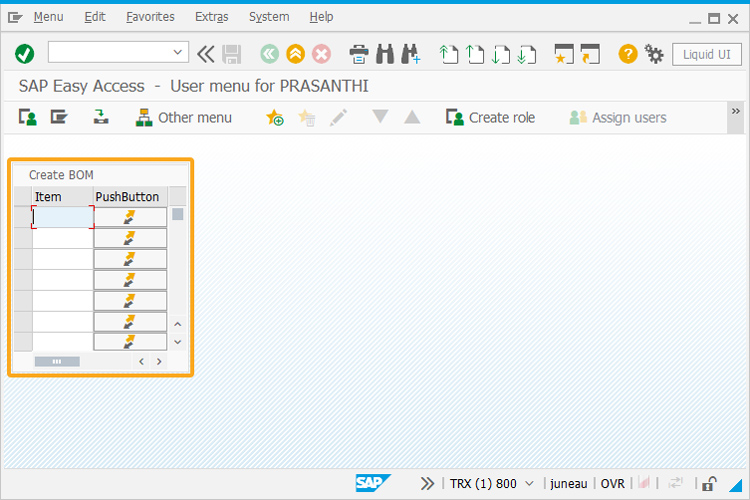This screenshot has width=750, height=500.
Task: Open the Extras menu
Action: (x=211, y=17)
